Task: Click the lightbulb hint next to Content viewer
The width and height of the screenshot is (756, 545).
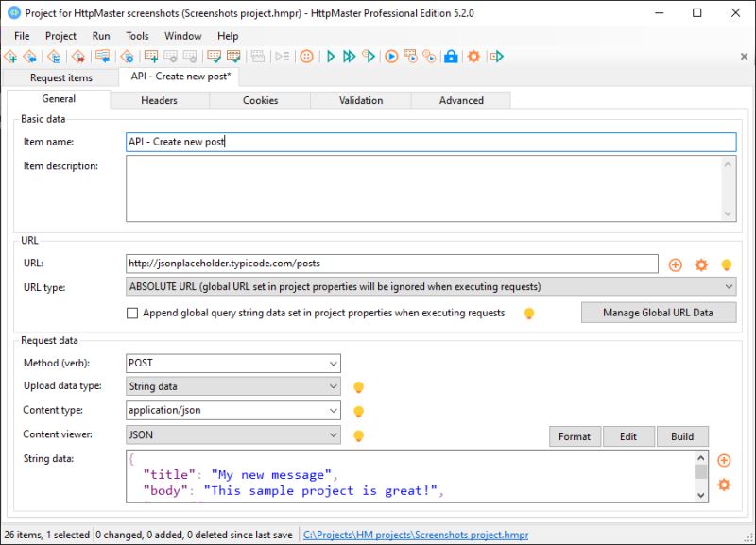Action: (358, 435)
